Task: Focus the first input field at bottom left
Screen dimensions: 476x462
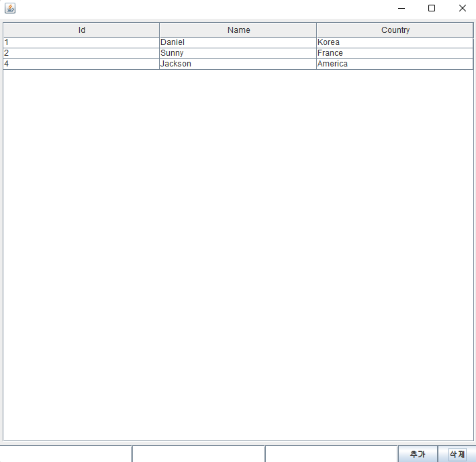Action: (66, 454)
